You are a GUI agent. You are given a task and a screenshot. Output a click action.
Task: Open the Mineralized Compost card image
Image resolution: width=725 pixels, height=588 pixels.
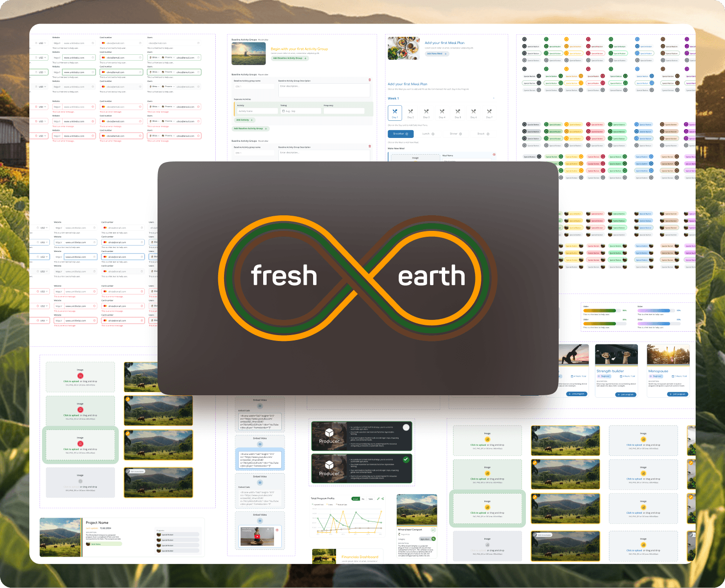coord(417,510)
